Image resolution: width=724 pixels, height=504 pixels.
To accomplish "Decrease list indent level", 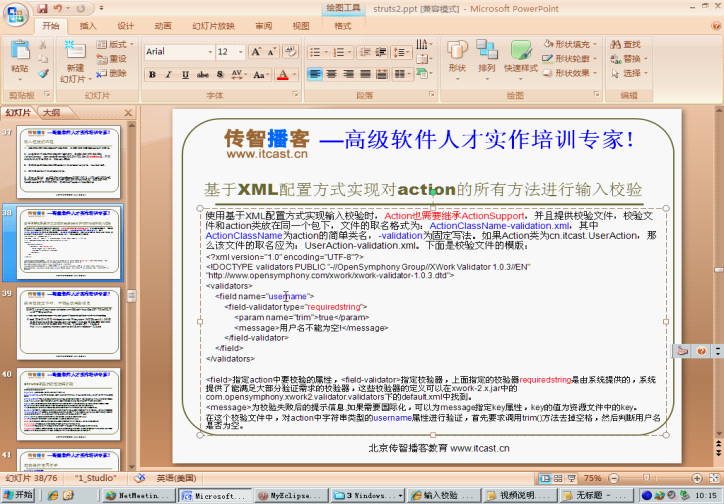I will point(364,52).
